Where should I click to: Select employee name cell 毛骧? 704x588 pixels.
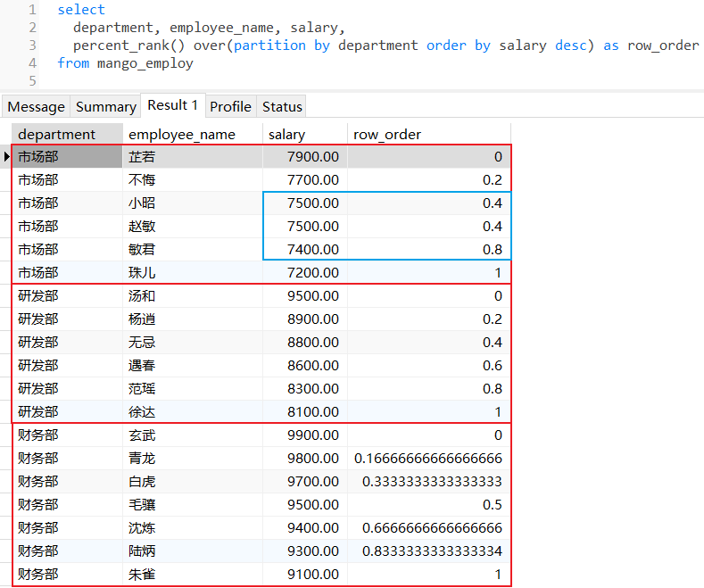193,504
